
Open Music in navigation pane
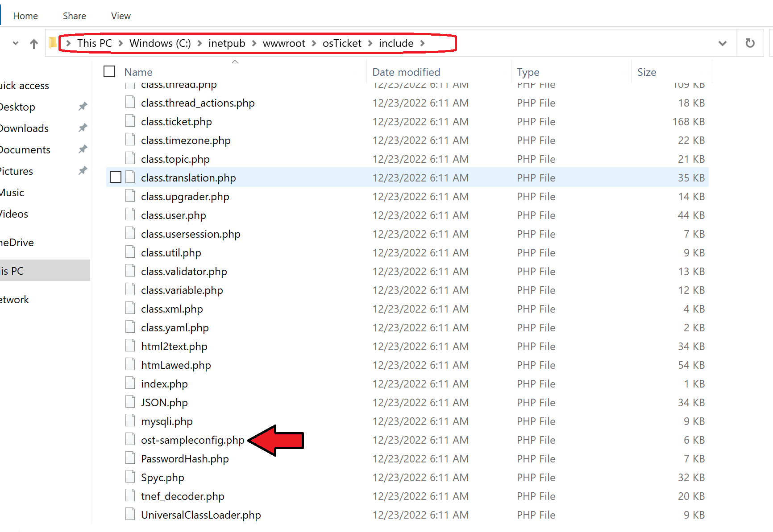12,193
